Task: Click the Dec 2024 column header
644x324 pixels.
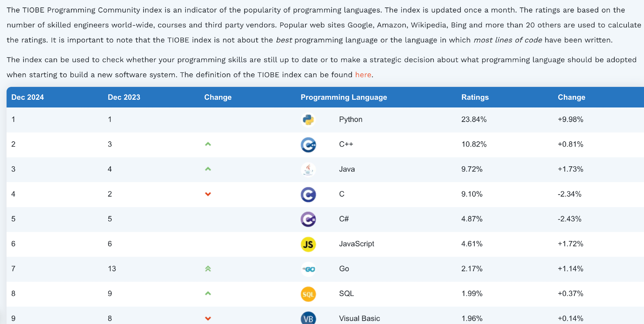Action: [x=28, y=97]
